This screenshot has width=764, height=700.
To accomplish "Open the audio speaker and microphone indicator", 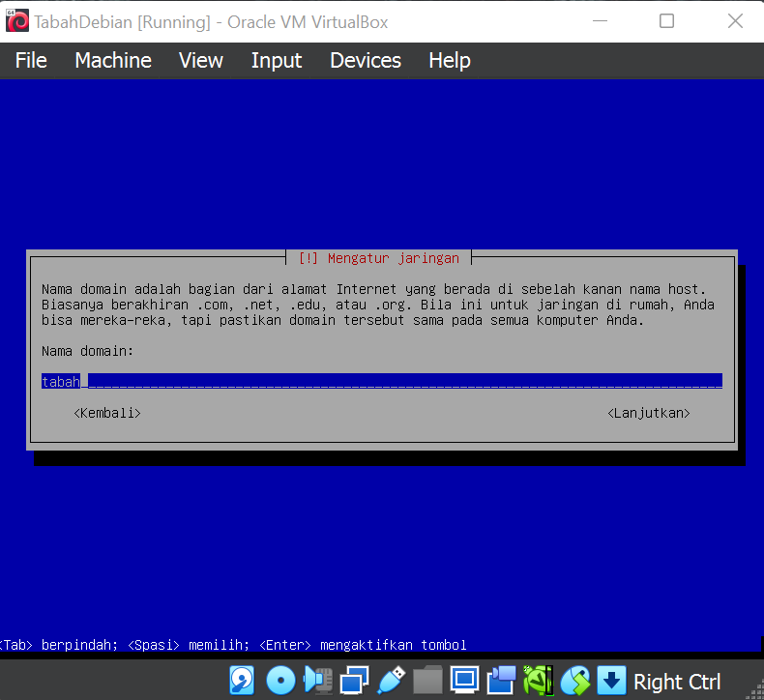I will 317,680.
